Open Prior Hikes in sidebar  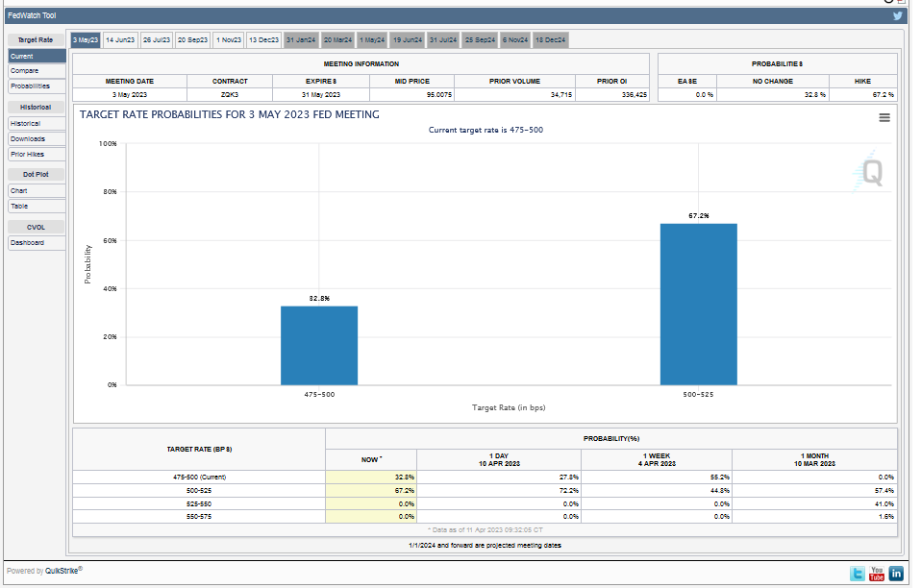37,155
